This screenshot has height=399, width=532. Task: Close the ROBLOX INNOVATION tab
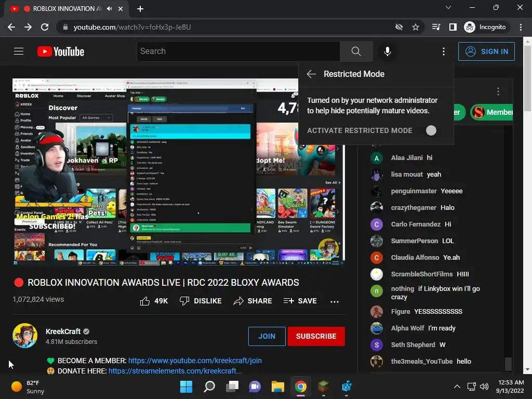pos(121,9)
